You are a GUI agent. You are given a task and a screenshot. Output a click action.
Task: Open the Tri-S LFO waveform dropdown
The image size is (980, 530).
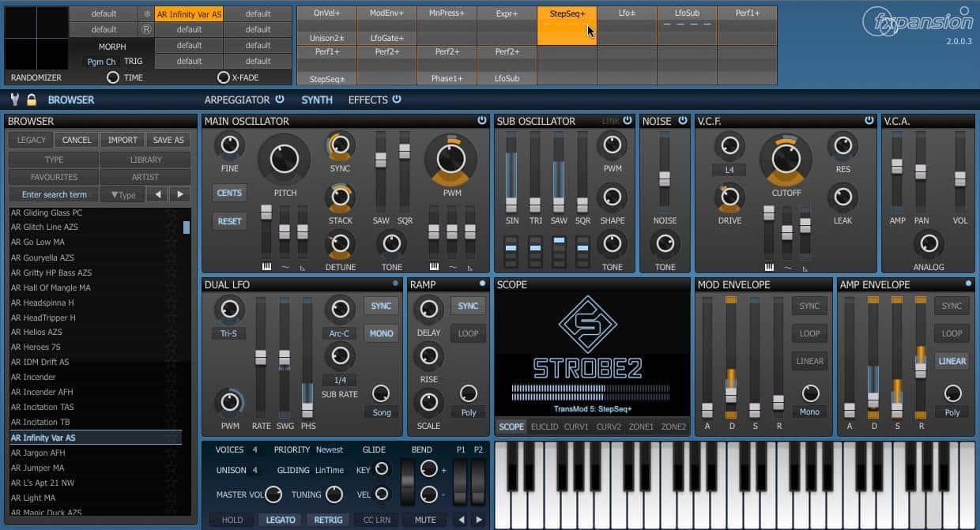tap(229, 333)
